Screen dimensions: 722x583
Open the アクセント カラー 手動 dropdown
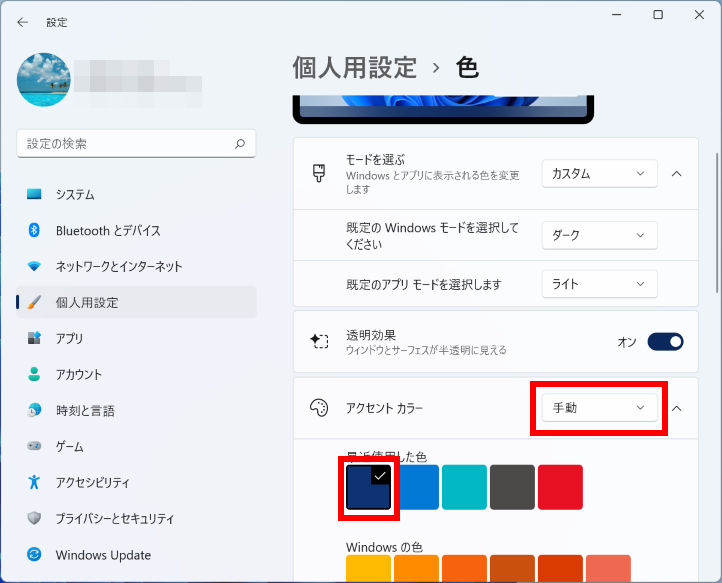[600, 408]
